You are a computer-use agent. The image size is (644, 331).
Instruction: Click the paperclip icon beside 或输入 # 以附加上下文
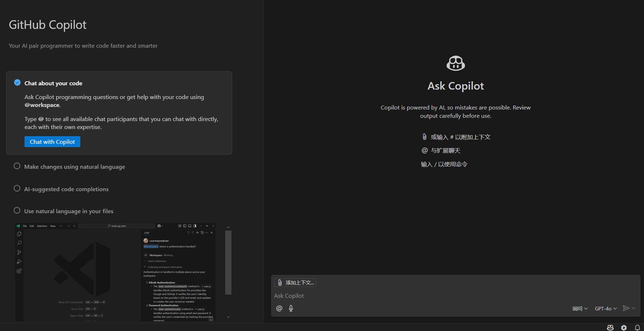[425, 137]
